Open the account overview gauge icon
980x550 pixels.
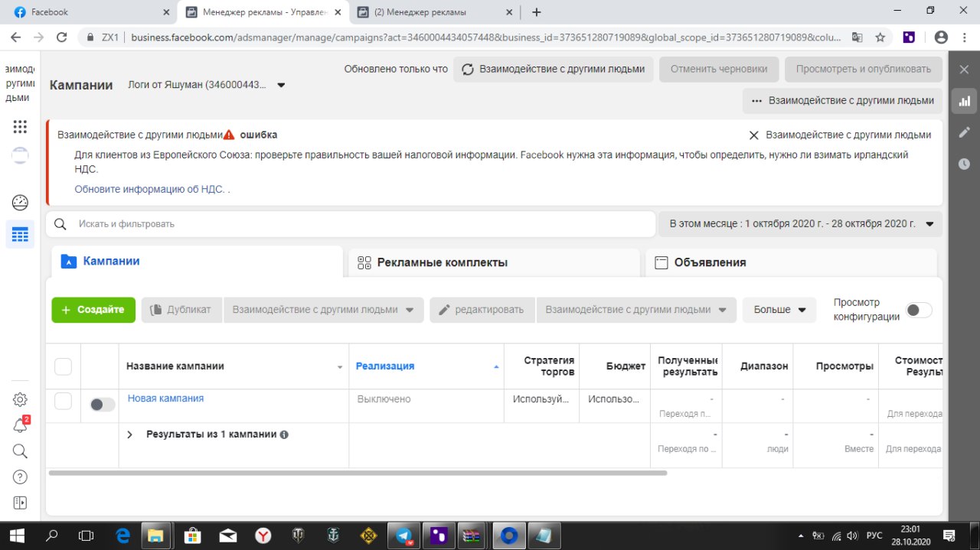[20, 203]
